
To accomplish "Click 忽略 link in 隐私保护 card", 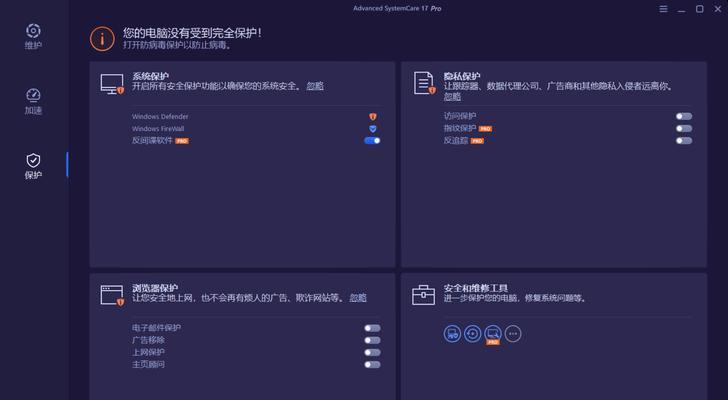I will [x=452, y=97].
